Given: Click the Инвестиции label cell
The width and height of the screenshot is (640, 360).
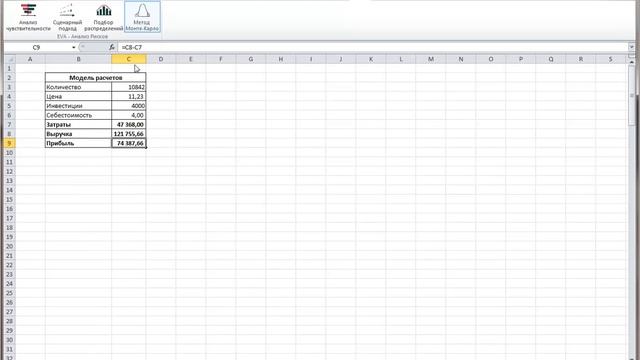Looking at the screenshot, I should pyautogui.click(x=78, y=106).
